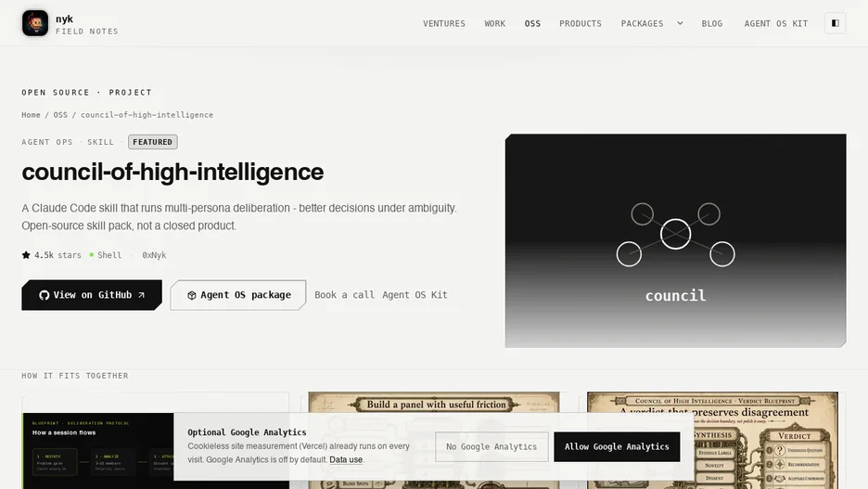The height and width of the screenshot is (489, 868).
Task: Click the View on GitHub button
Action: point(92,295)
